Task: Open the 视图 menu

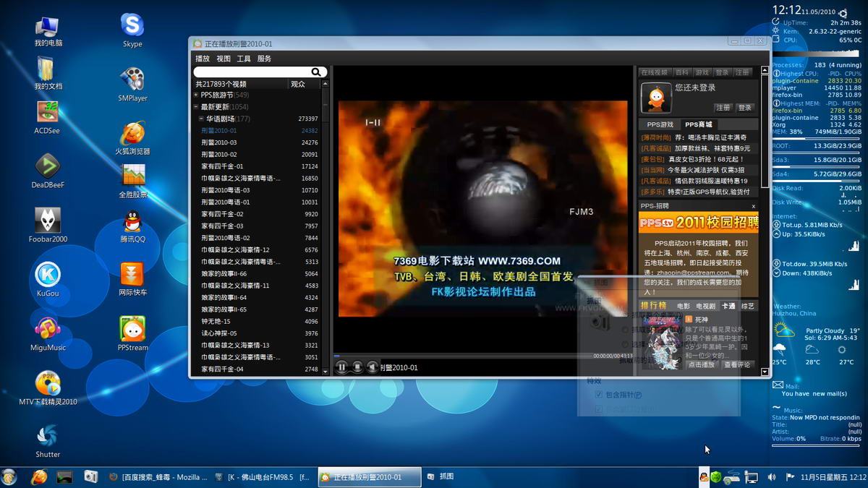Action: [224, 59]
